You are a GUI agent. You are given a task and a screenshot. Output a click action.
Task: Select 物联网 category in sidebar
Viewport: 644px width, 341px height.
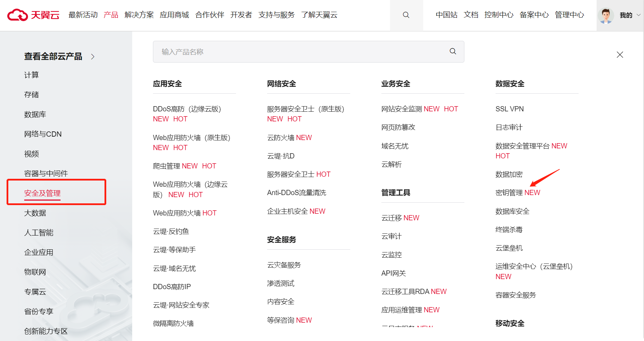click(x=35, y=272)
